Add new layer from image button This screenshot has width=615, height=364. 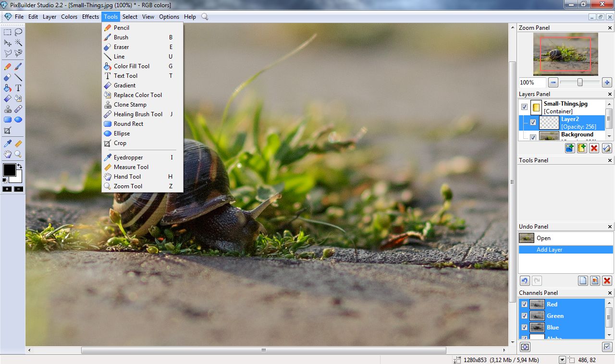570,148
